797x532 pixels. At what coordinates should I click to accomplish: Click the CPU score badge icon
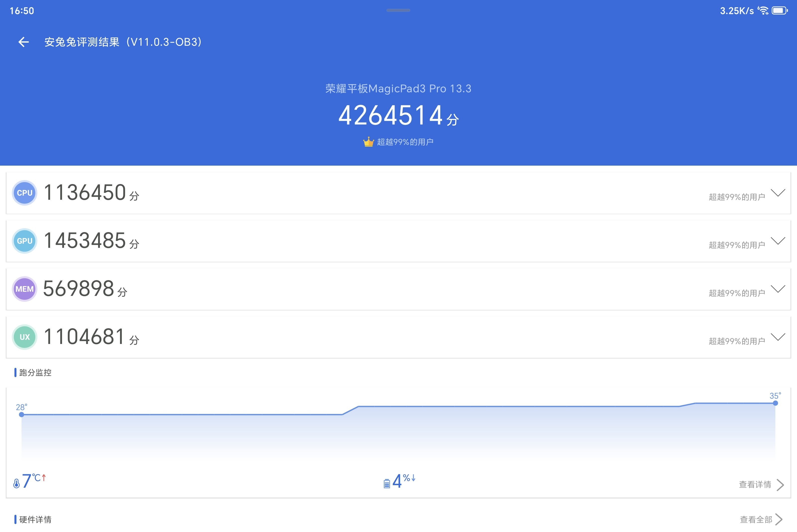(24, 193)
